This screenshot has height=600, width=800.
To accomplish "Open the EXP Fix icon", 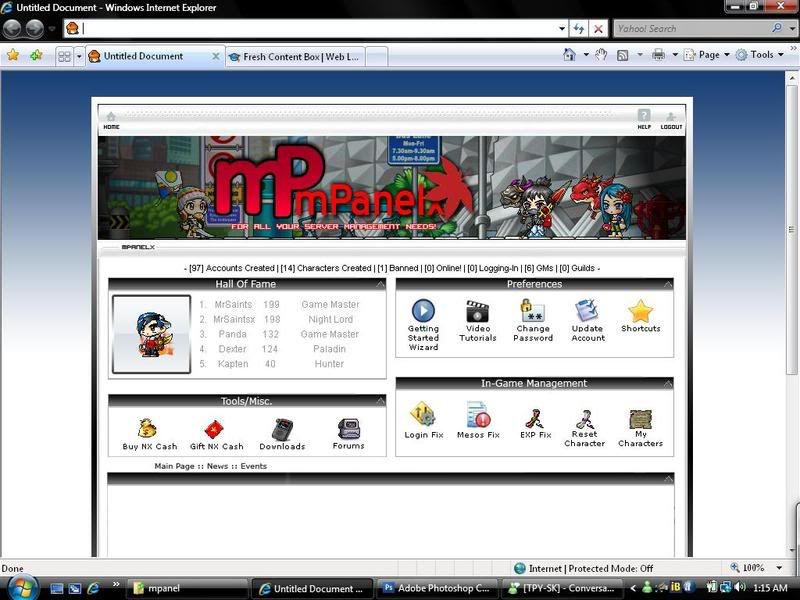I will (534, 418).
